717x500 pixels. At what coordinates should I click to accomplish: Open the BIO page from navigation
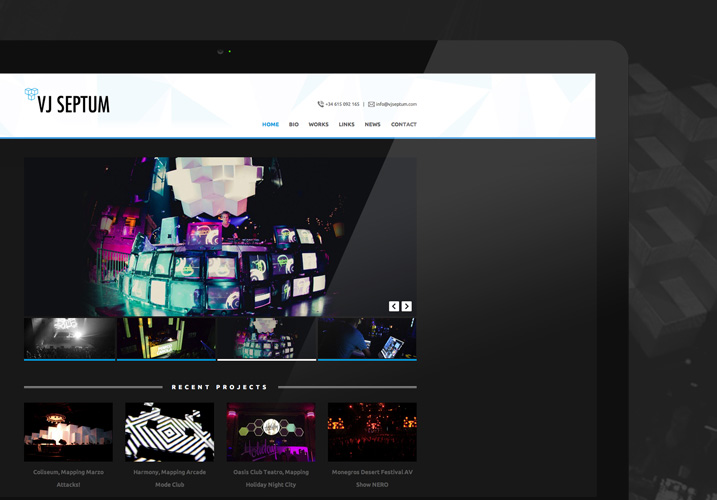click(294, 125)
